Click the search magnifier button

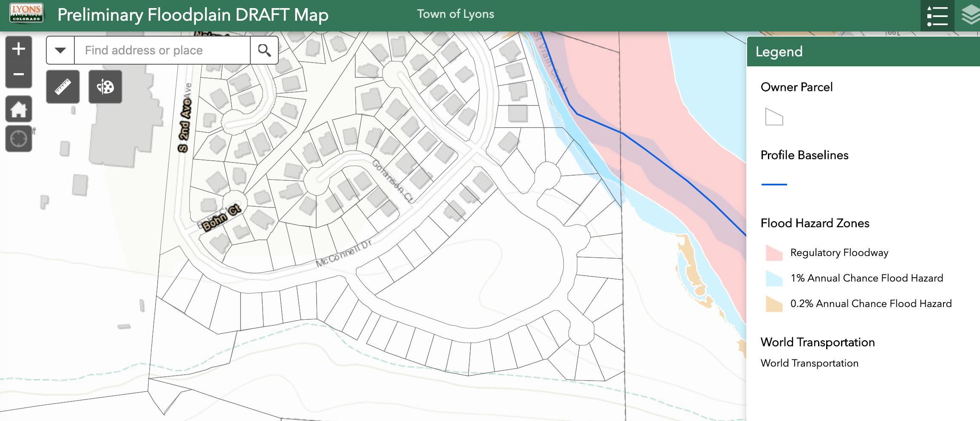click(x=264, y=50)
